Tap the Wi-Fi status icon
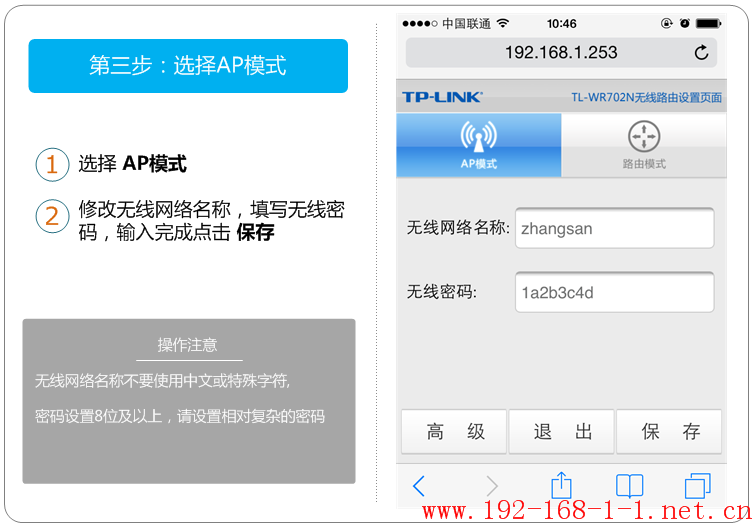 (x=503, y=23)
